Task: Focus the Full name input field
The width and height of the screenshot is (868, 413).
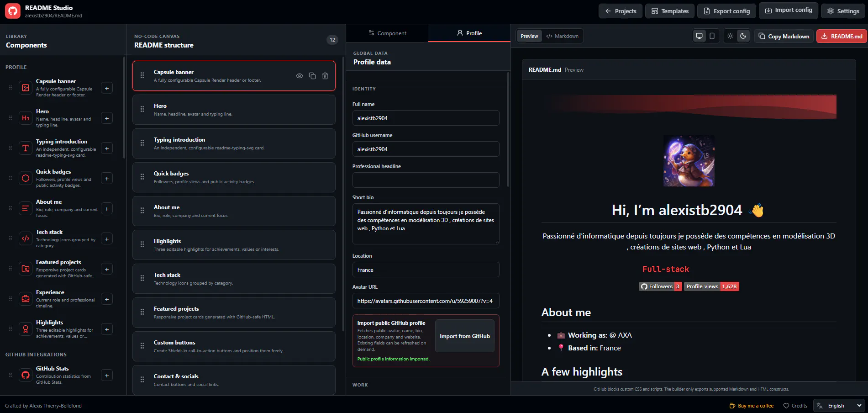Action: (x=426, y=118)
